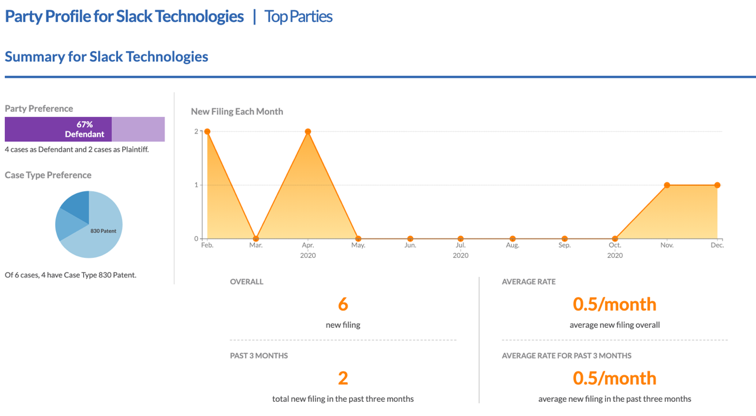
Task: Select the Jul. data point
Action: 460,239
